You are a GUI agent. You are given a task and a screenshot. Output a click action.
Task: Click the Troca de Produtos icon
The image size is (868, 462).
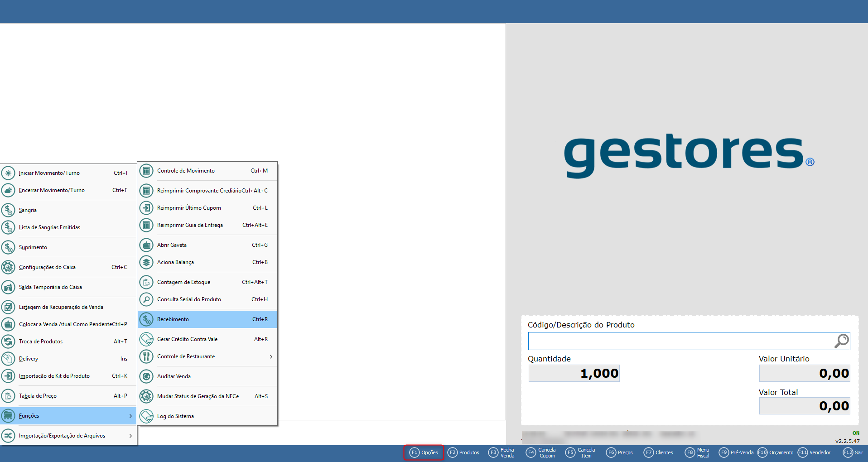coord(8,342)
